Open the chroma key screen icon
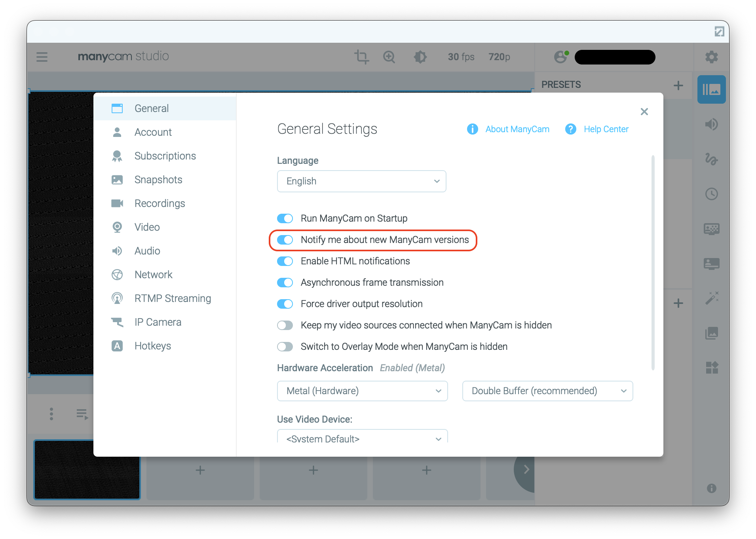The height and width of the screenshot is (539, 756). 712,229
